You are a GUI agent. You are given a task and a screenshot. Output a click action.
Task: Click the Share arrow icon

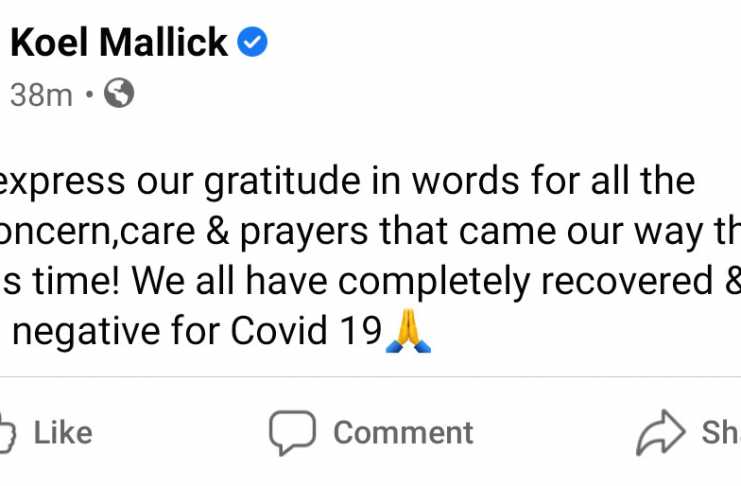(x=660, y=432)
